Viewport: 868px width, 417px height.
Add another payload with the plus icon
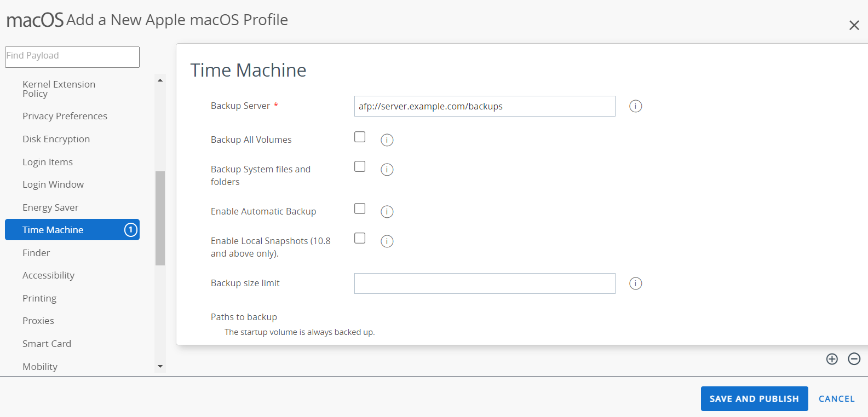point(832,359)
